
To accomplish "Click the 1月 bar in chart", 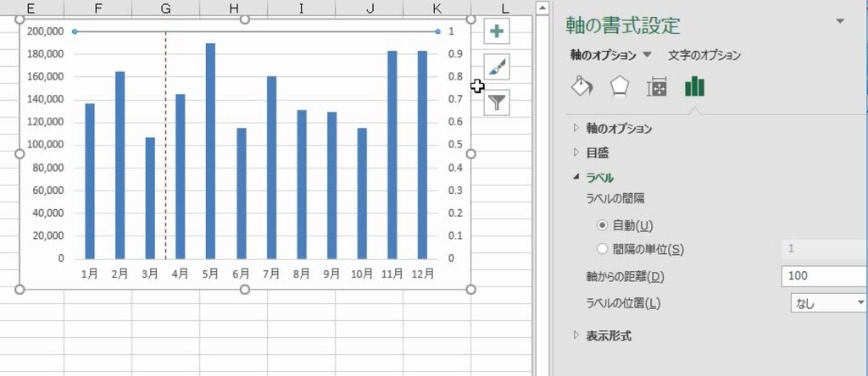I will coord(90,181).
